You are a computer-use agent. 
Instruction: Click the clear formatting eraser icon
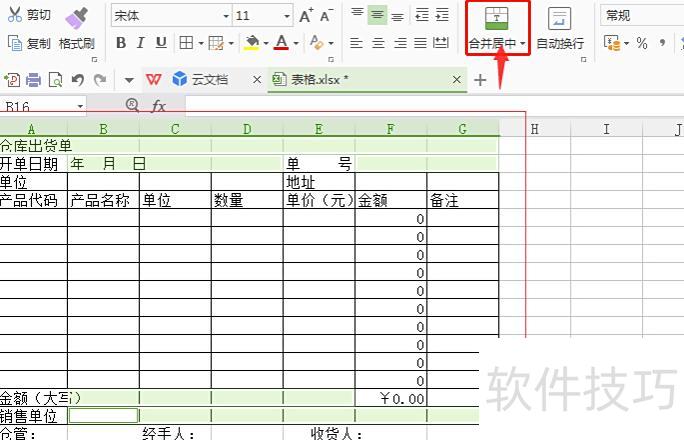(316, 43)
